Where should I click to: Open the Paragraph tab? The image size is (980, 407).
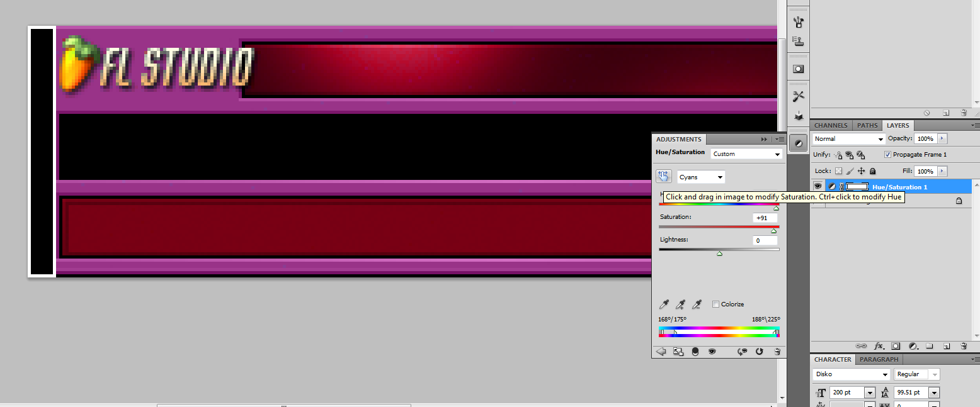coord(879,360)
